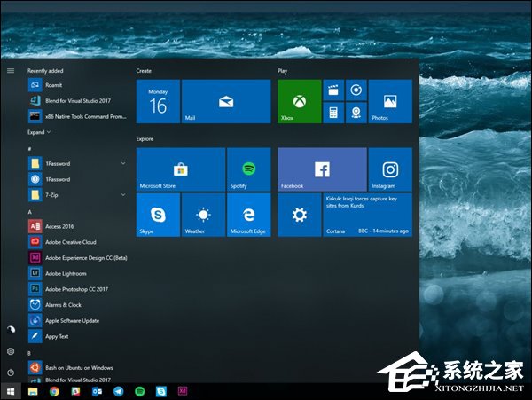Click the Create group header
The image size is (532, 400).
(x=144, y=71)
